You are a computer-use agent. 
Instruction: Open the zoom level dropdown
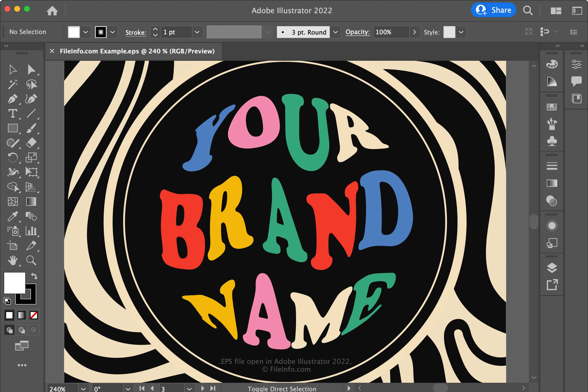[x=83, y=389]
